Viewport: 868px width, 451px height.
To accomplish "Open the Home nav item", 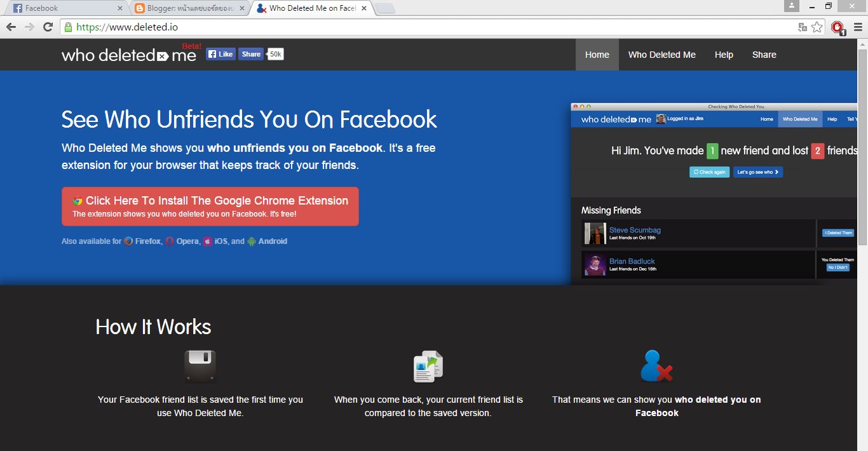I will 597,55.
